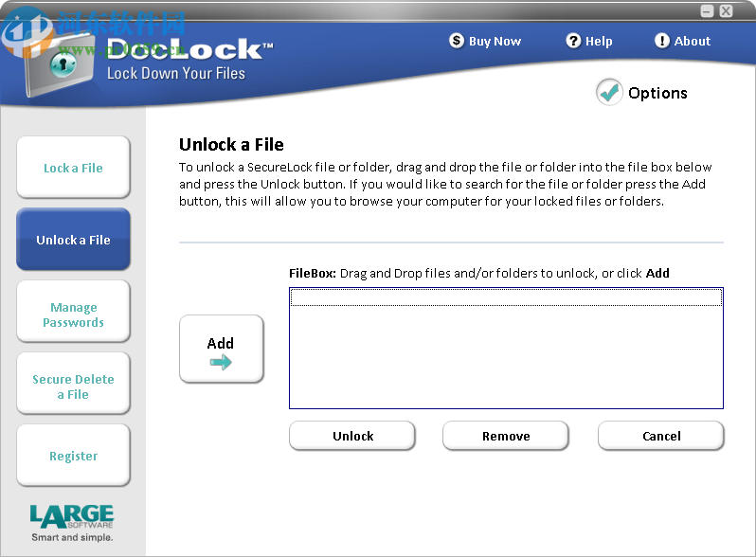Click inside the FileBox list area
The image size is (756, 557).
click(506, 349)
